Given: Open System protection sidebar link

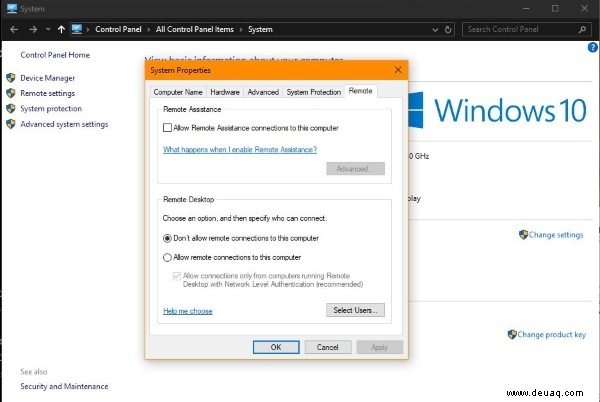Looking at the screenshot, I should click(x=51, y=109).
